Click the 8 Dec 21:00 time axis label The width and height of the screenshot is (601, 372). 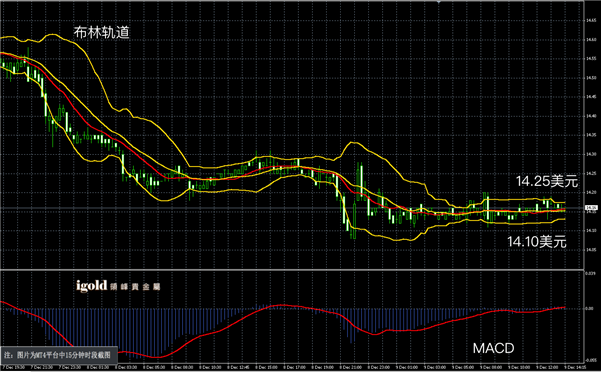[x=351, y=367]
